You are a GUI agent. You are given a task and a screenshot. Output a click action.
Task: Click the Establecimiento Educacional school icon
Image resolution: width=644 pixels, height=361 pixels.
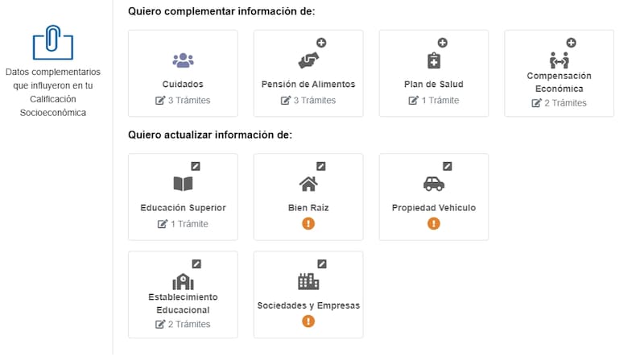pos(183,281)
